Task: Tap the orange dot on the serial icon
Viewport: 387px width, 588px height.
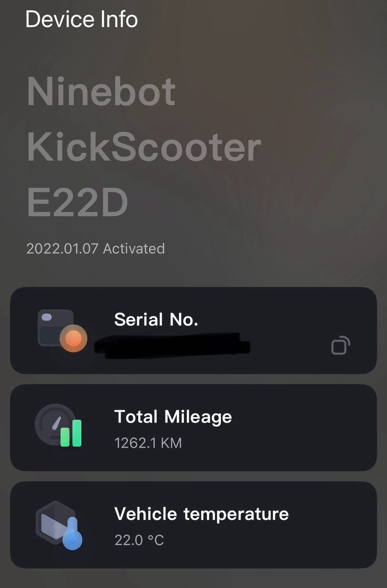Action: [x=73, y=338]
